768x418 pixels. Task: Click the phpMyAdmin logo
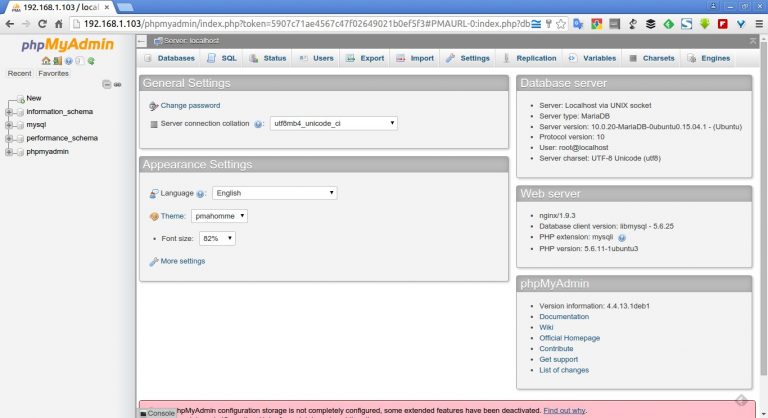click(68, 45)
